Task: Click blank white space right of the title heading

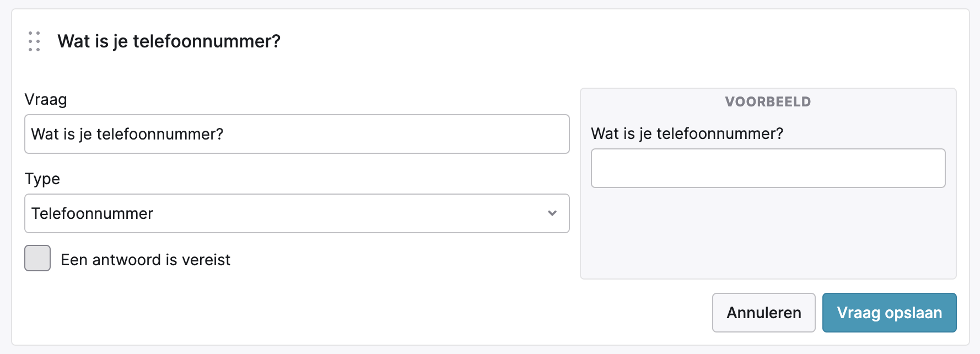Action: 606,41
